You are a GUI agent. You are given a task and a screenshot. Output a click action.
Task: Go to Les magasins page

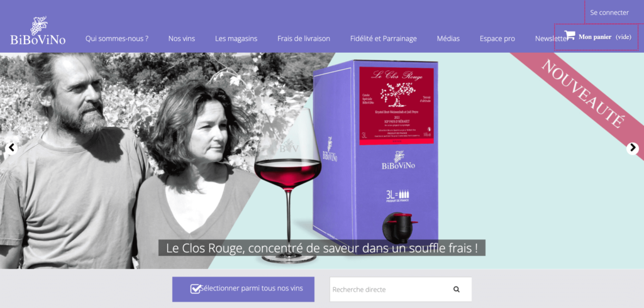click(x=236, y=38)
